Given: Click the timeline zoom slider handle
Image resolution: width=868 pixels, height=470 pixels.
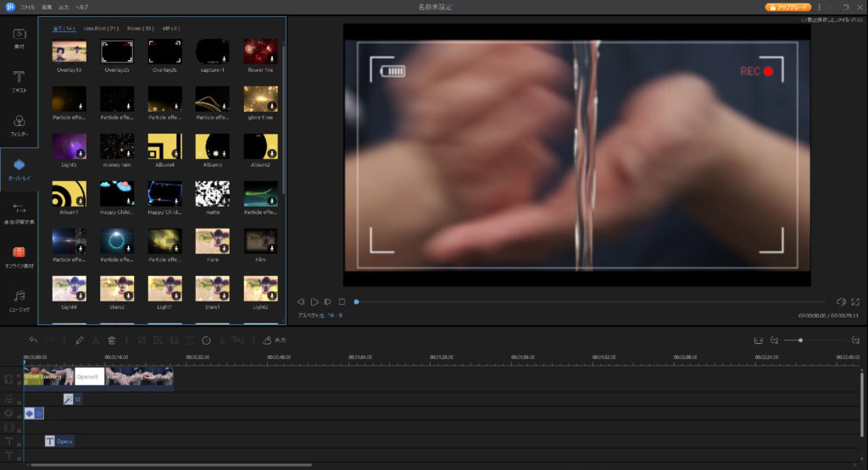Looking at the screenshot, I should [800, 340].
